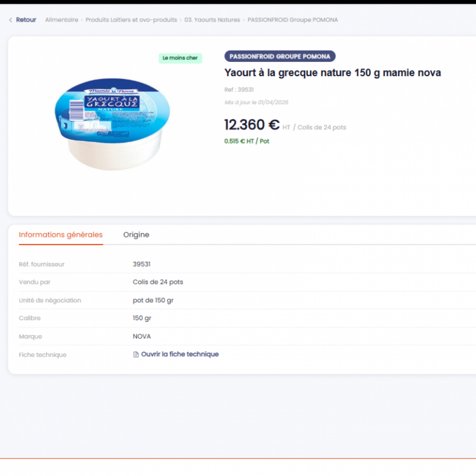Click the value pot de 150 gr

pos(153,300)
